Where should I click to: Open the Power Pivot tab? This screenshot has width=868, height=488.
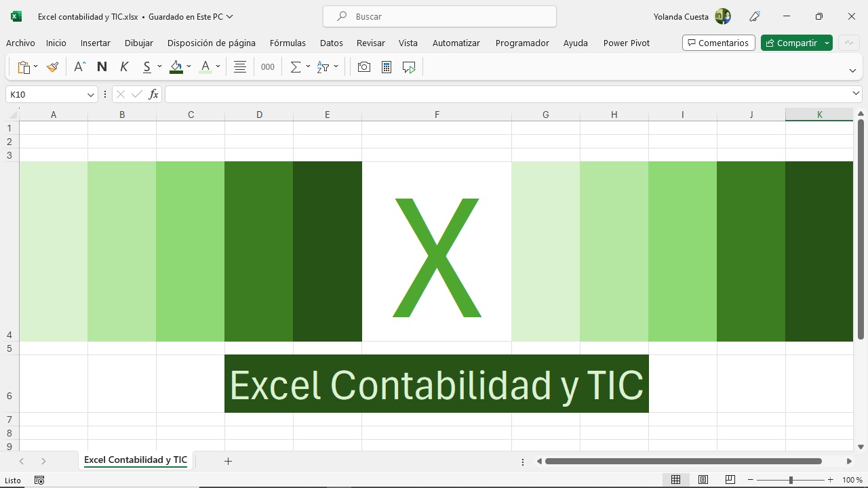(x=627, y=43)
